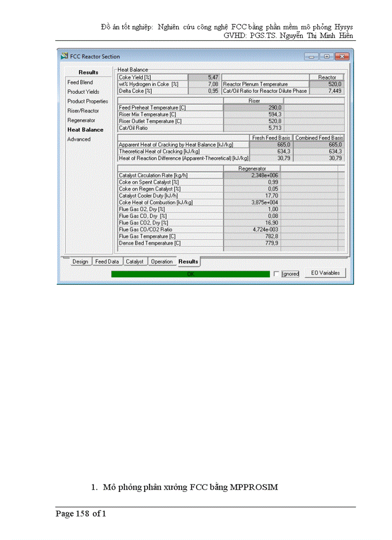
Task: Click the EO Variables button
Action: [325, 273]
